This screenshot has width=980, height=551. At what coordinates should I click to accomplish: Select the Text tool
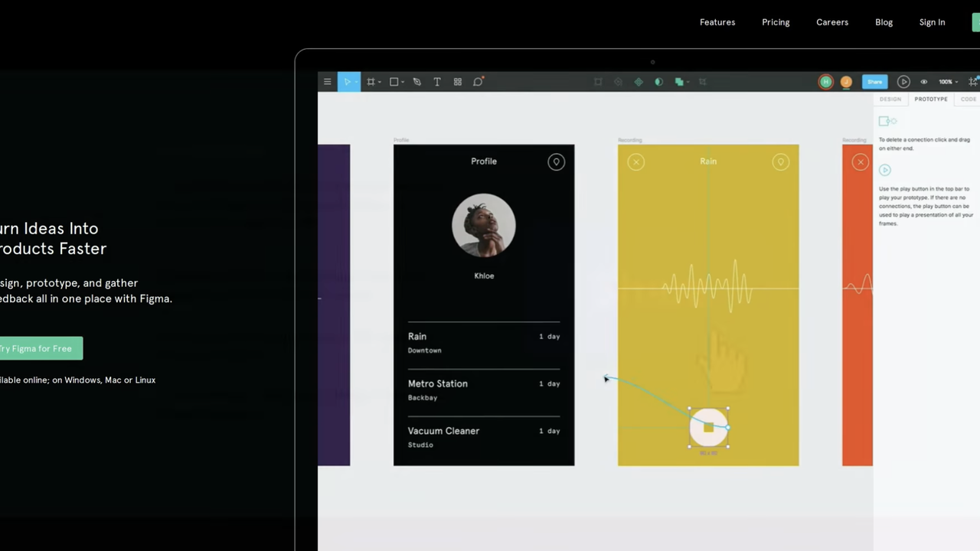tap(436, 81)
